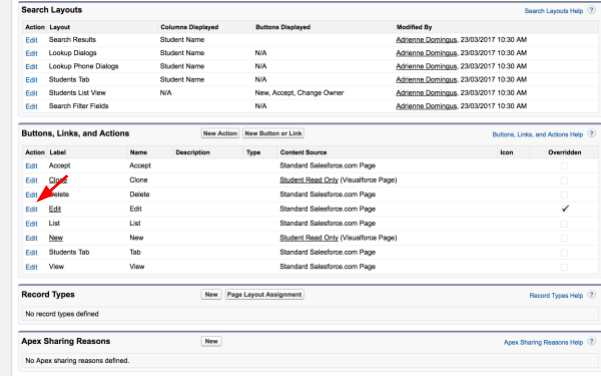The image size is (601, 376).
Task: Open Buttons, Links, and Actions help icon
Action: tap(592, 133)
